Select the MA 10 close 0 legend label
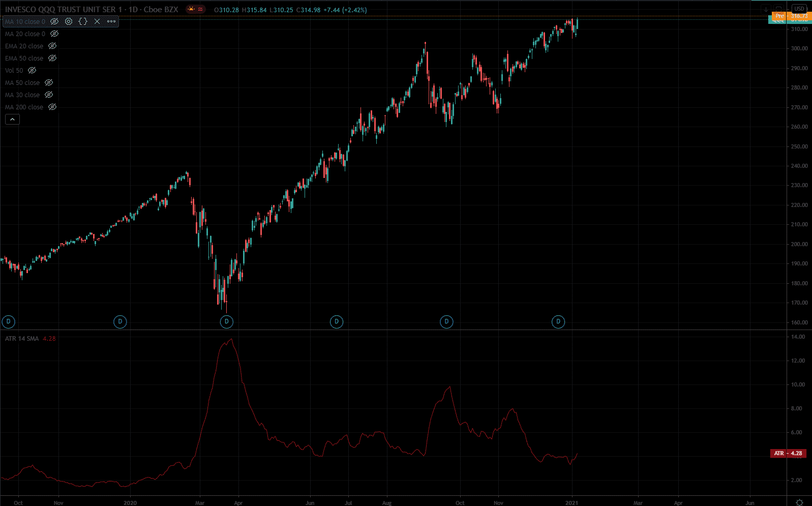812x506 pixels. point(25,21)
